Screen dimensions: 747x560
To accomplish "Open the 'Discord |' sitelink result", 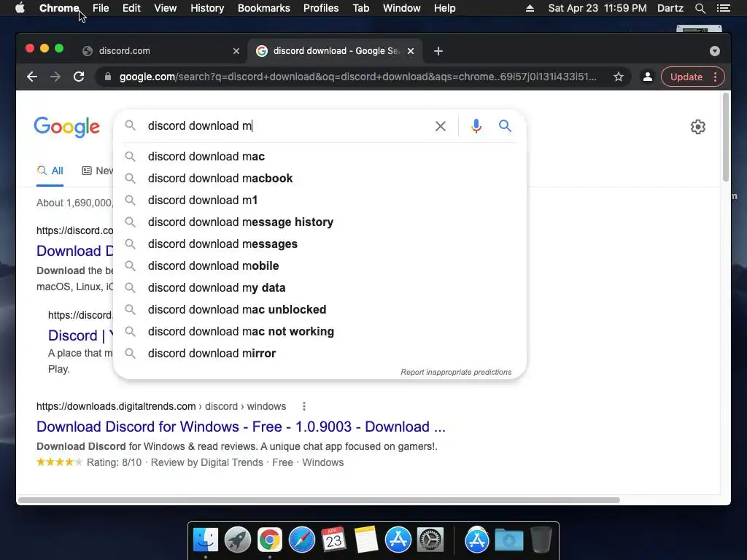I will click(80, 335).
